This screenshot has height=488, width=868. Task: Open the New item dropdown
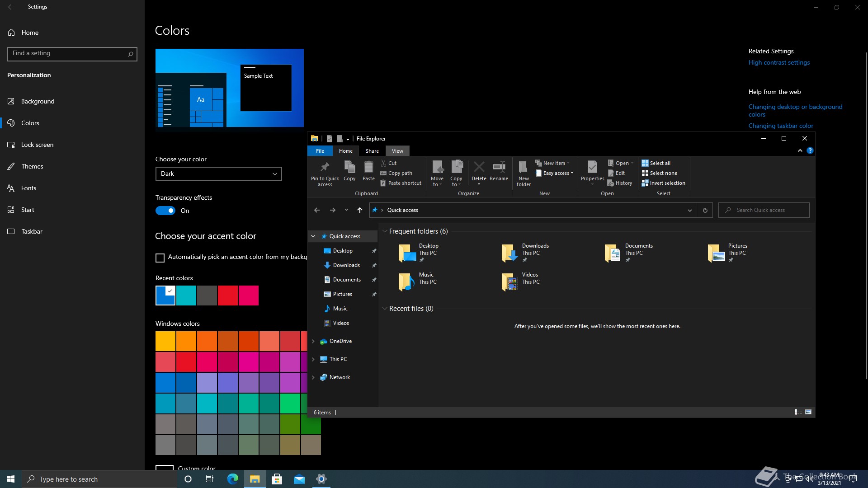[x=552, y=163]
